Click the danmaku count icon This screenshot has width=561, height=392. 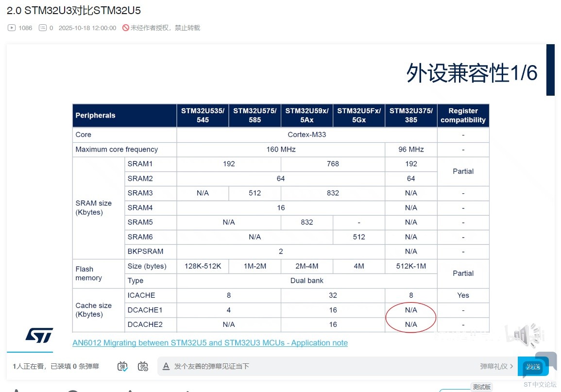(43, 28)
